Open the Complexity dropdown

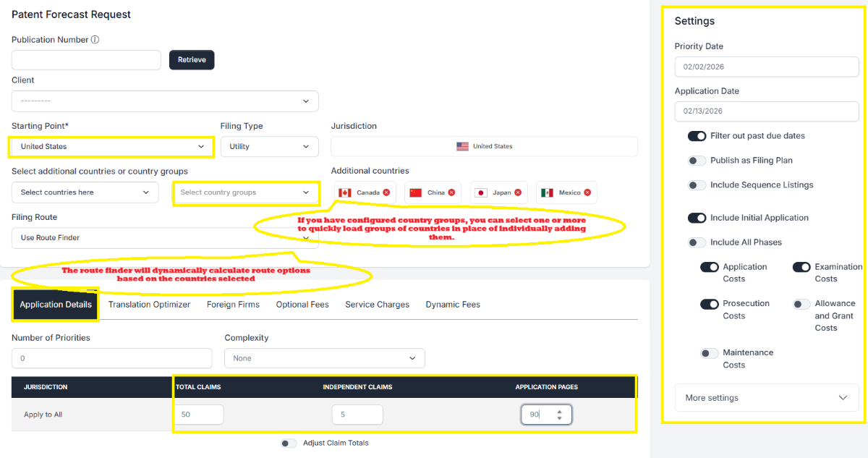[x=324, y=358]
